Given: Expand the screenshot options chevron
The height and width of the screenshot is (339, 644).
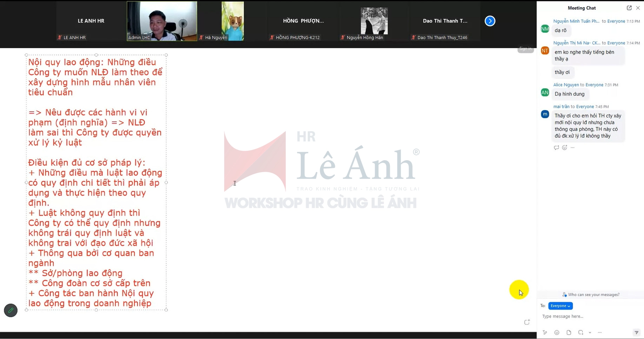Looking at the screenshot, I should pyautogui.click(x=590, y=333).
